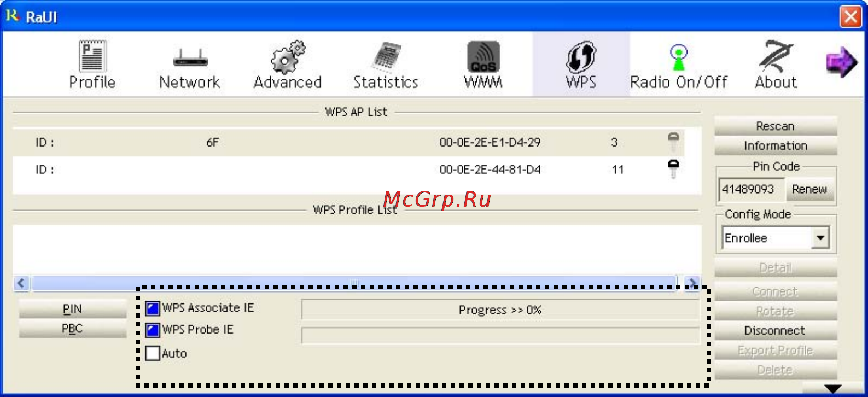Image resolution: width=868 pixels, height=397 pixels.
Task: Open the Profile page icon
Action: (92, 56)
